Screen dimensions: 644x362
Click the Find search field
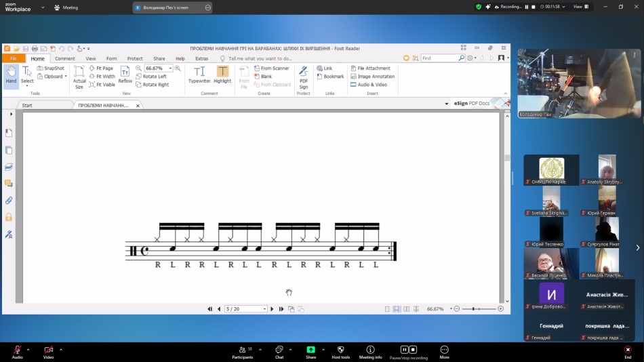click(439, 58)
